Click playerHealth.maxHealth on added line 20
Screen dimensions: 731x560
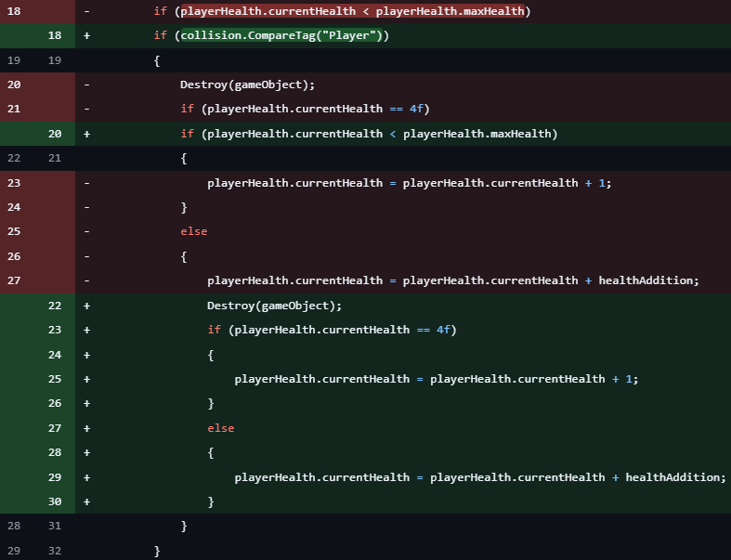(x=476, y=134)
